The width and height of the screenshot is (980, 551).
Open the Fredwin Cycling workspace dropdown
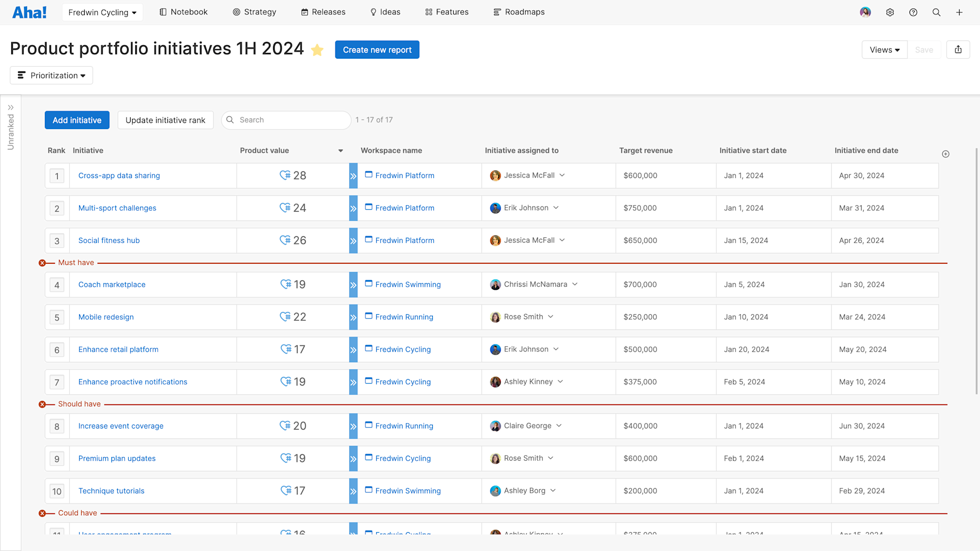click(102, 12)
